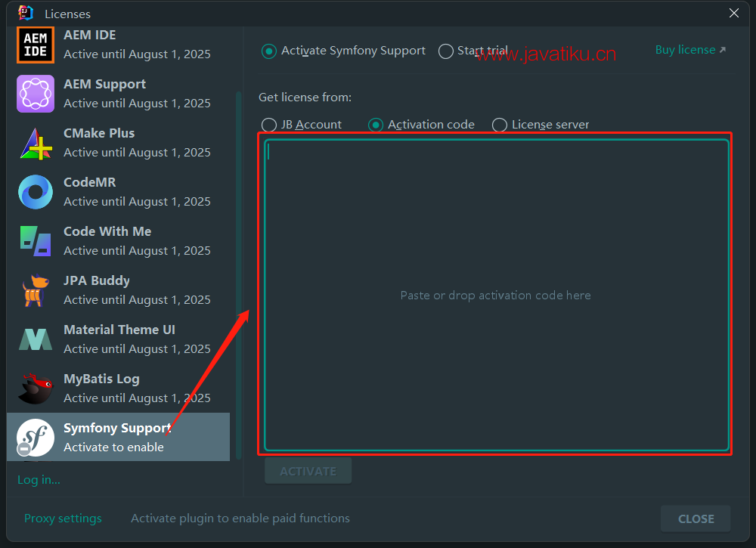Viewport: 756px width, 548px height.
Task: Select the MyBatis Log entry title
Action: tap(101, 379)
